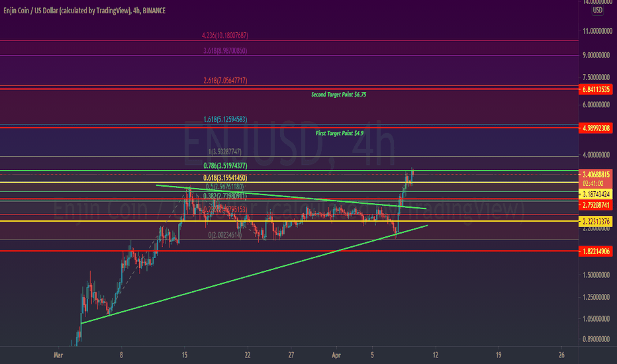Viewport: 617px width, 364px height.
Task: Select the 3.618(8.98700850) Fibonacci label
Action: (x=225, y=51)
